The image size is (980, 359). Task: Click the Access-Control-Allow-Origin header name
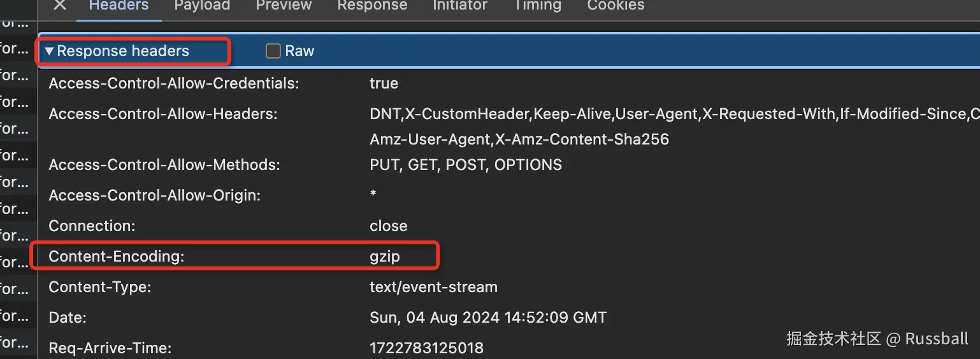(155, 195)
